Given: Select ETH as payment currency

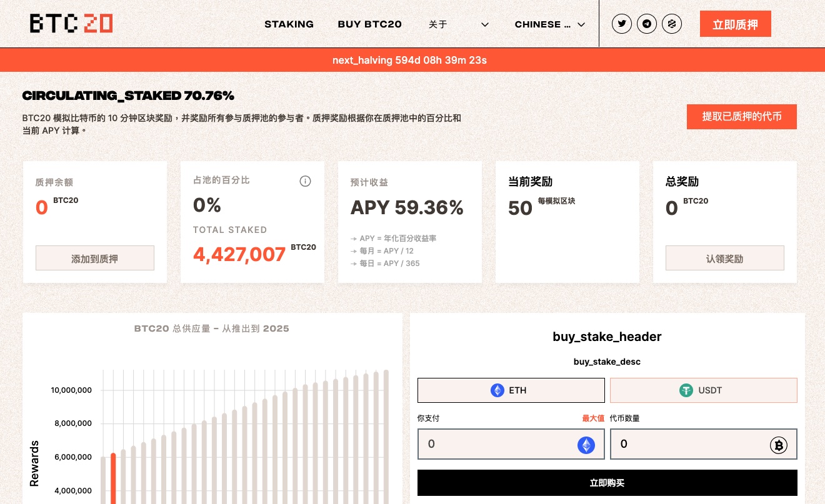Looking at the screenshot, I should [x=511, y=390].
